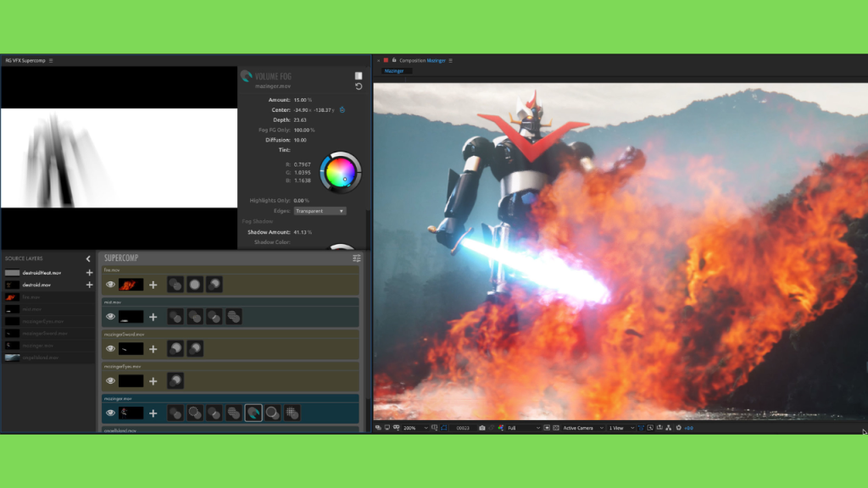Reset the Volume Fog effect settings
The width and height of the screenshot is (868, 488).
[x=359, y=86]
